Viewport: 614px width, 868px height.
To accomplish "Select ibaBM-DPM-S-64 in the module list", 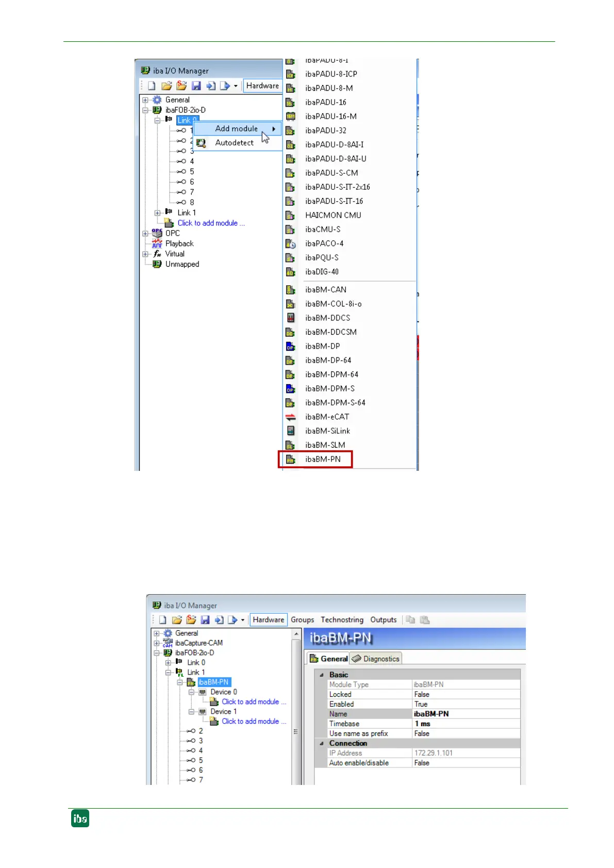I will [x=335, y=403].
